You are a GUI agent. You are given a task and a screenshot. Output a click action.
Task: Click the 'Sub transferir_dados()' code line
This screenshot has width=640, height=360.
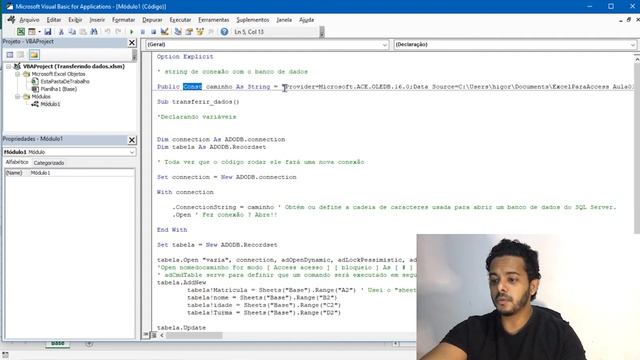click(198, 102)
